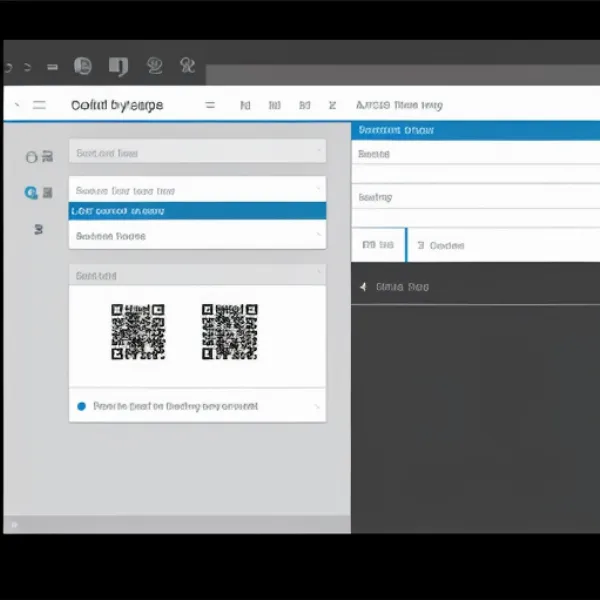Collapse the section header above the QR codes
This screenshot has height=600, width=600.
coord(197,275)
